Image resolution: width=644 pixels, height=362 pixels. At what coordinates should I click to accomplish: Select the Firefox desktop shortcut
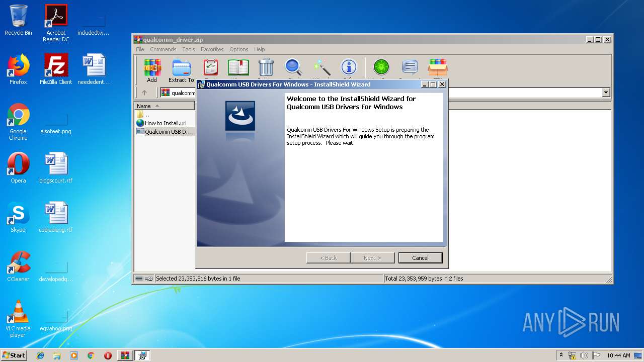(18, 69)
